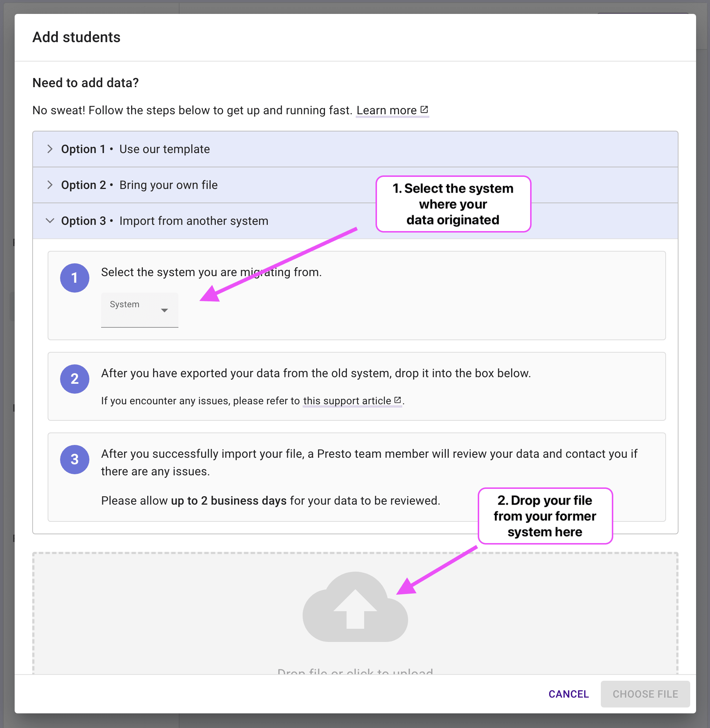Open this support article link
The image size is (710, 728).
pos(347,401)
